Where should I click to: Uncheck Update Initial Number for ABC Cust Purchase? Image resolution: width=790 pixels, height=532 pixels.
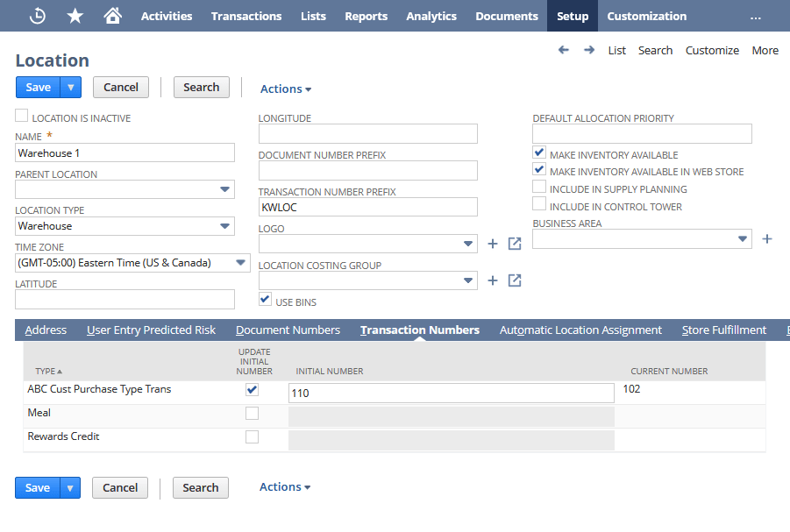[x=252, y=389]
